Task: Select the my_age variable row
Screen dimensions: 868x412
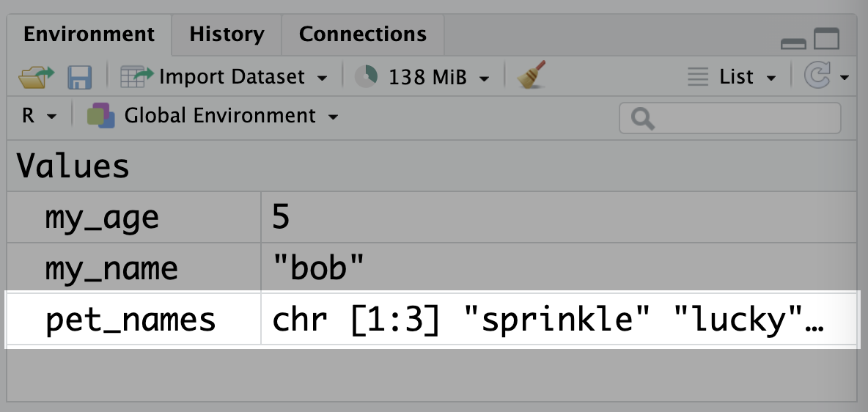Action: [x=433, y=217]
